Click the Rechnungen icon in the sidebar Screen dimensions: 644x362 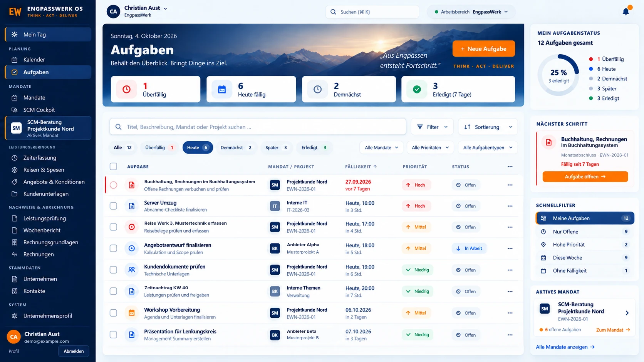point(15,254)
